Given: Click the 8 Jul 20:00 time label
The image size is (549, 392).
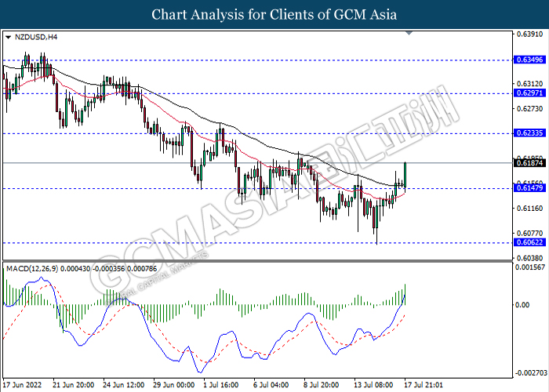Looking at the screenshot, I should point(322,385).
